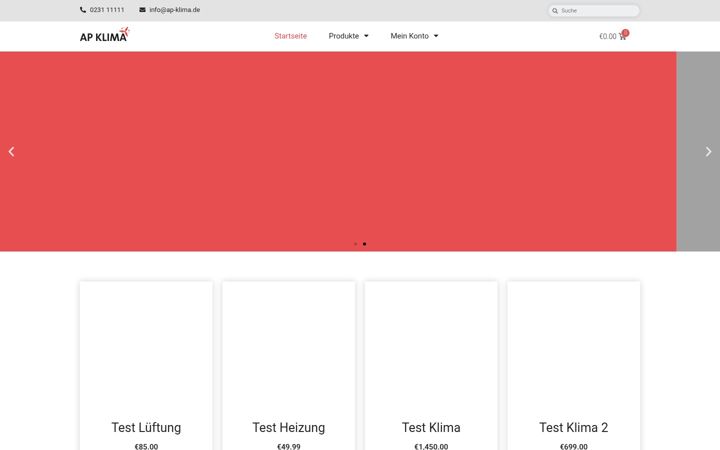
Task: Click the envelope icon beside info@ap-klima.de
Action: coord(142,10)
